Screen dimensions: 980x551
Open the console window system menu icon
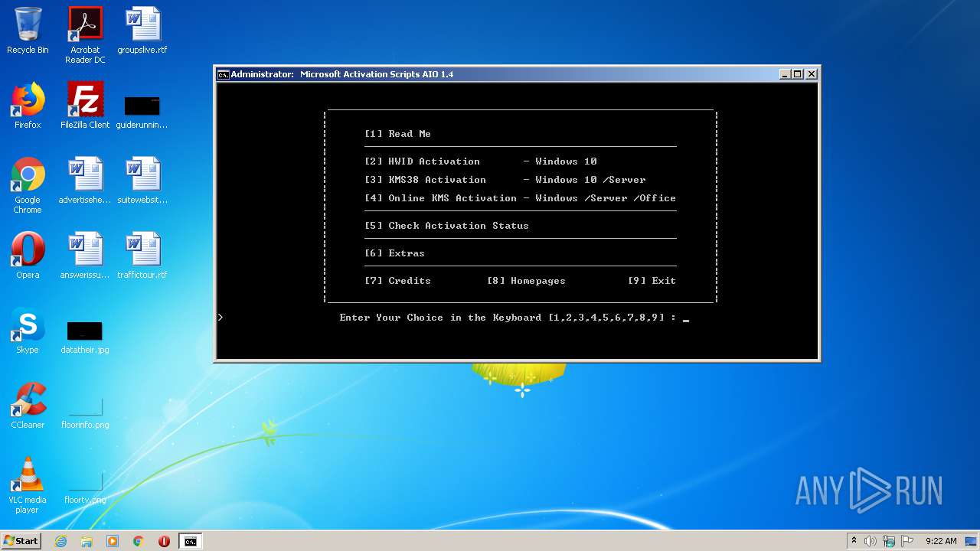223,74
